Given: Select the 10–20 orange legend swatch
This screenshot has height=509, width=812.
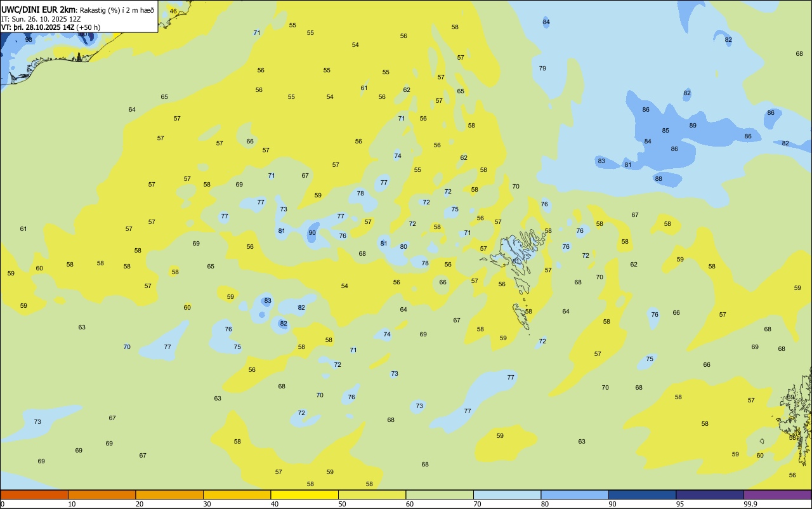Looking at the screenshot, I should click(101, 494).
